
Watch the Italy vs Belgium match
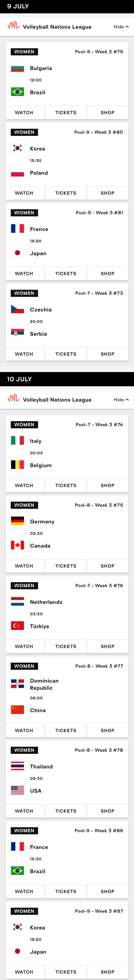click(24, 485)
